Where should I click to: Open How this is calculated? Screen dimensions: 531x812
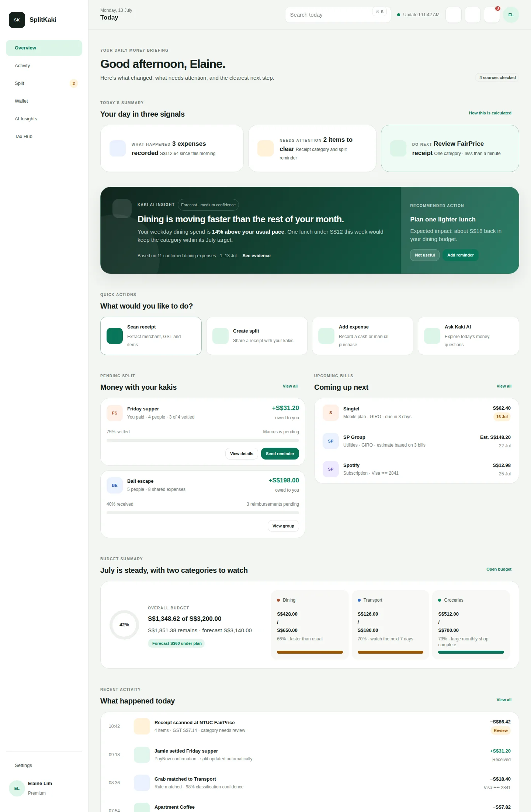tap(490, 113)
